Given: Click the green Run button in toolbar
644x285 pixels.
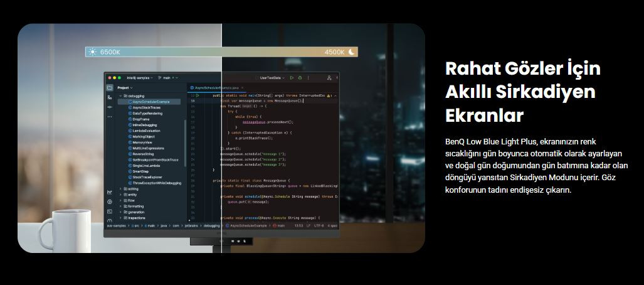Looking at the screenshot, I should [x=292, y=78].
